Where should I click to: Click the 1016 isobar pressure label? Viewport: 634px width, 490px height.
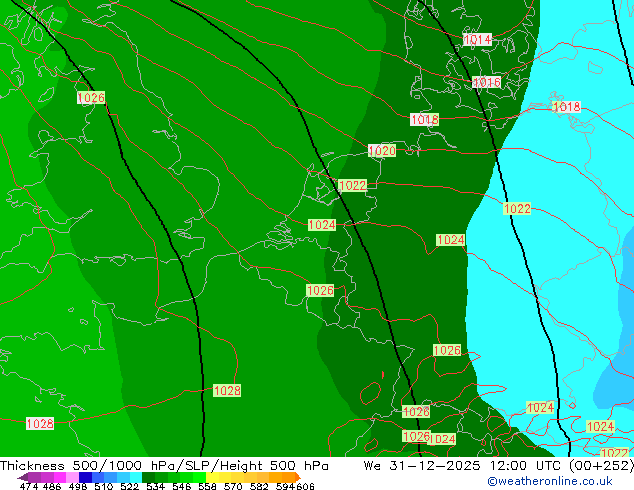tap(487, 82)
